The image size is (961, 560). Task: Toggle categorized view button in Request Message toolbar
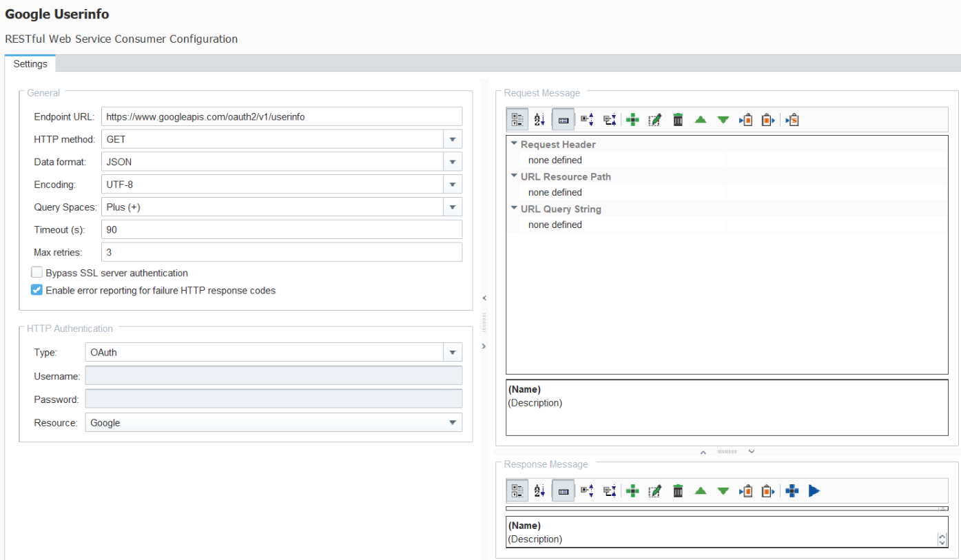point(518,120)
